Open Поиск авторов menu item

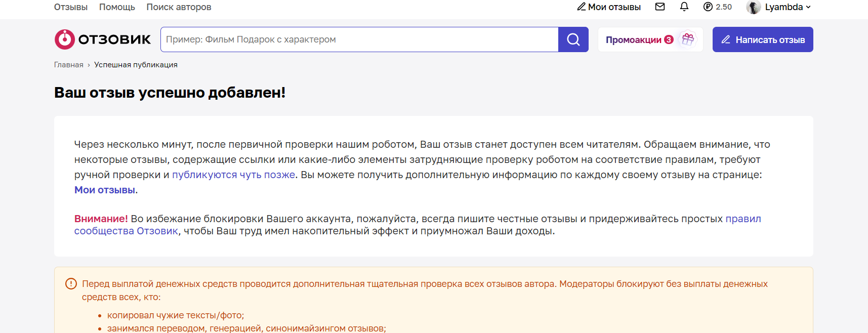(x=179, y=7)
